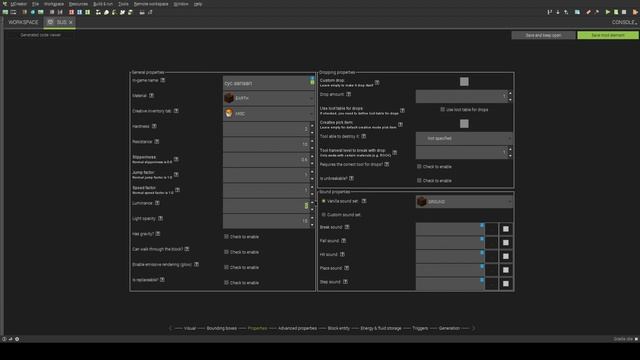Decrease Light opacity value with down arrow
The width and height of the screenshot is (640, 360).
click(312, 224)
